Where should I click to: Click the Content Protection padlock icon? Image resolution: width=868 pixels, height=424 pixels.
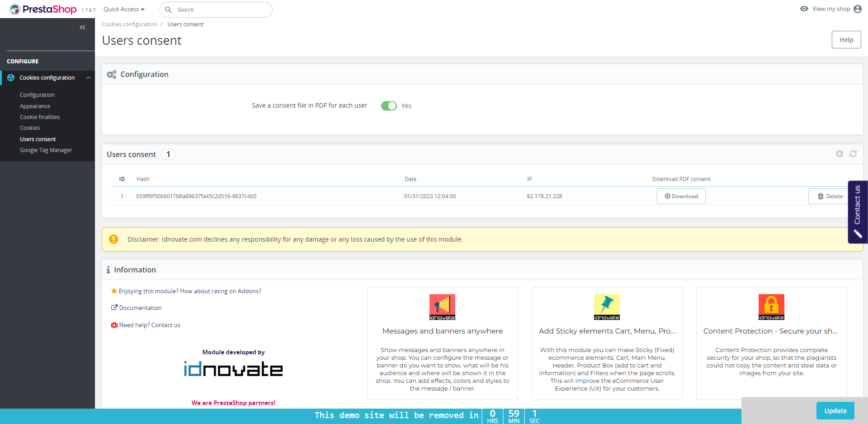[771, 307]
